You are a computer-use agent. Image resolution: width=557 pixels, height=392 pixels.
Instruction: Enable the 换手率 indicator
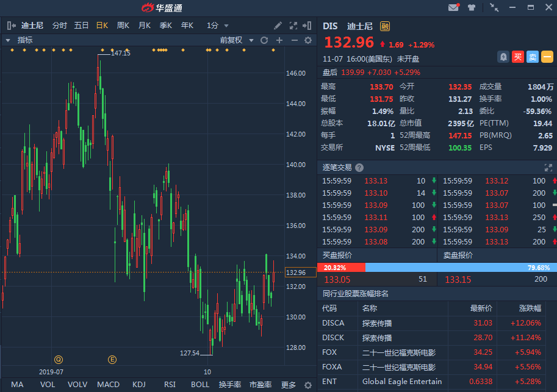[x=230, y=385]
